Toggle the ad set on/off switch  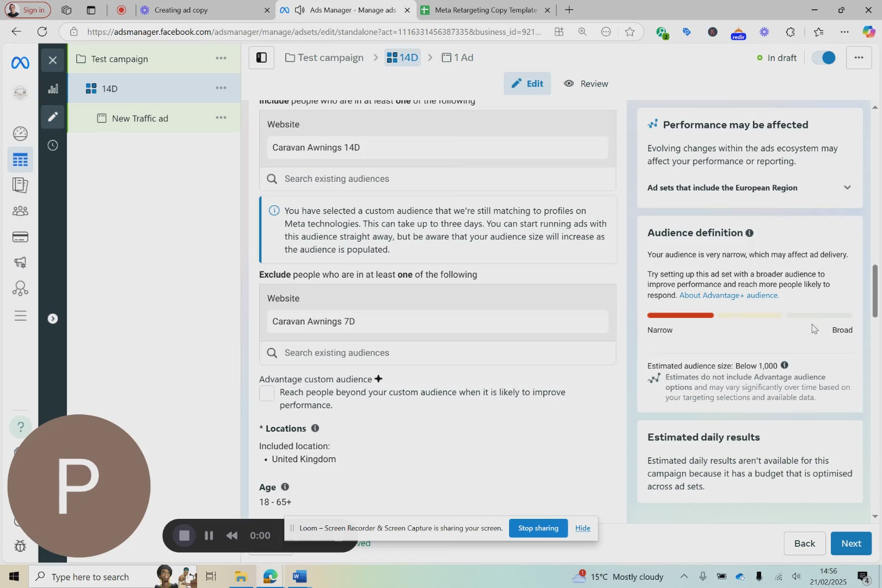pos(824,58)
